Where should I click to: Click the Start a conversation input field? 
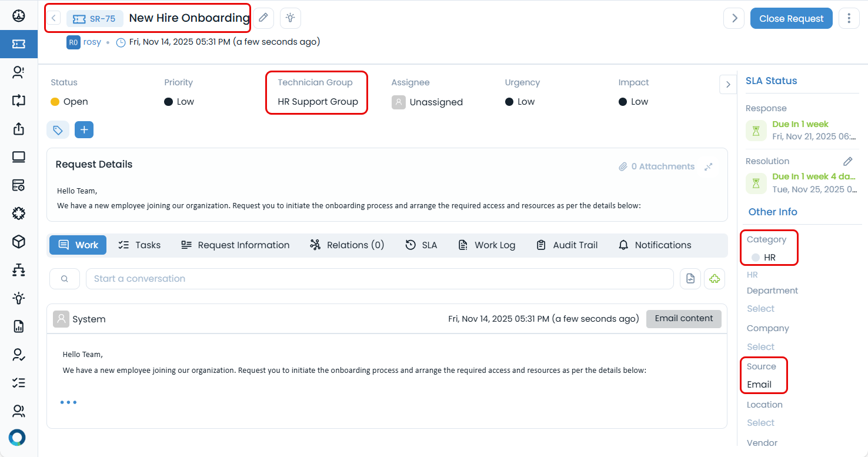379,279
